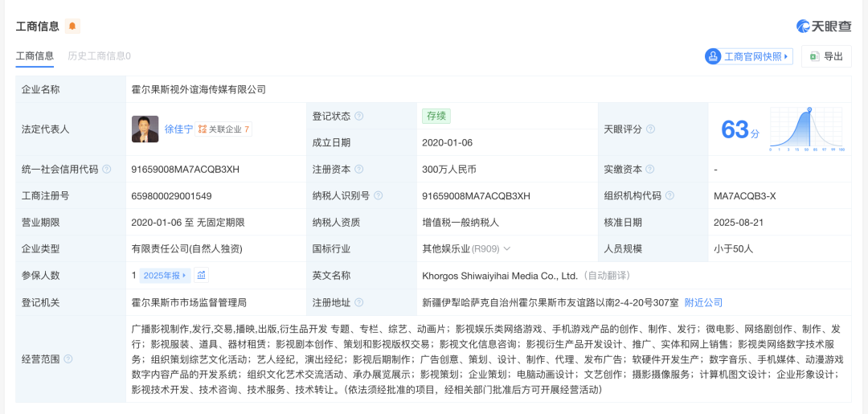This screenshot has width=868, height=414.
Task: Click help icon next to 登记状态
Action: coord(358,117)
